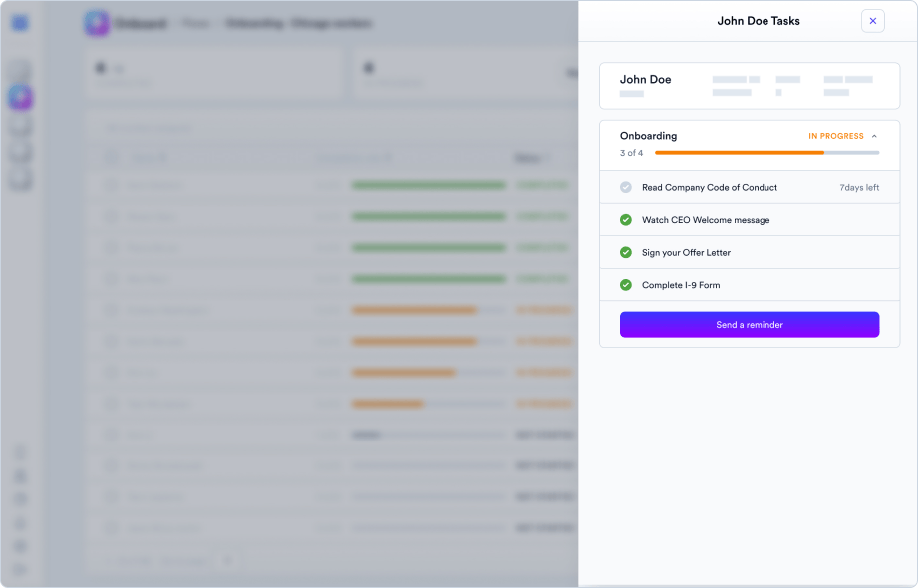This screenshot has height=588, width=918.
Task: Click the purple highlighted sidebar icon
Action: coord(21,98)
